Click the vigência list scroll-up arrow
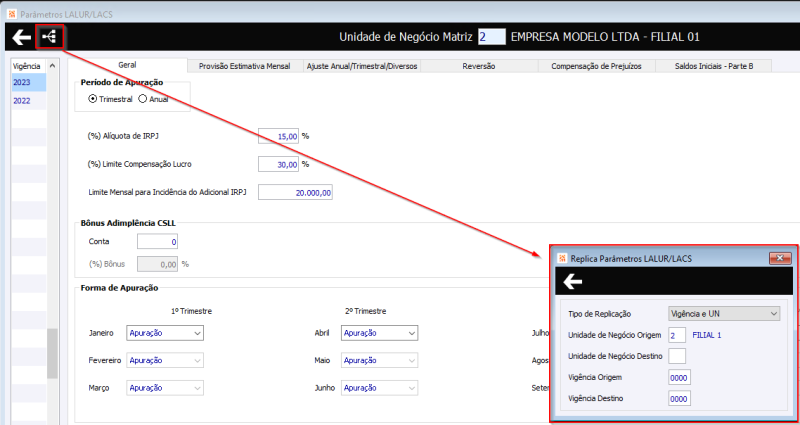 pyautogui.click(x=53, y=66)
